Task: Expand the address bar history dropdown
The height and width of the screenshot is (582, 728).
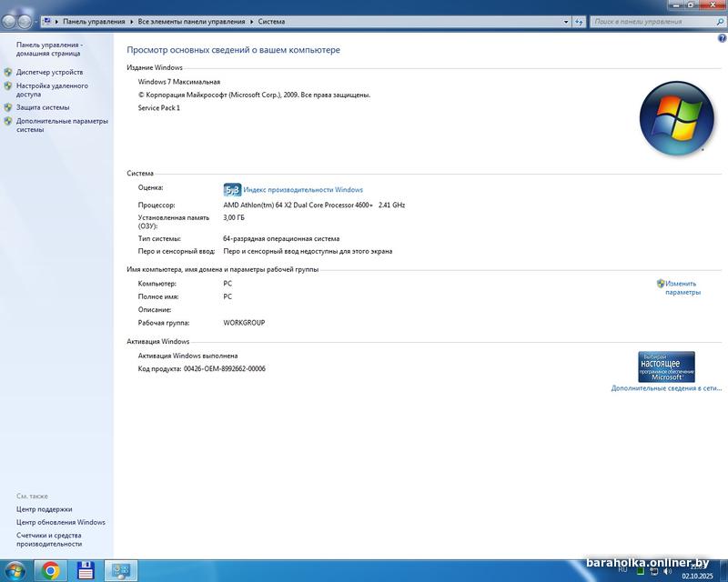Action: (564, 21)
